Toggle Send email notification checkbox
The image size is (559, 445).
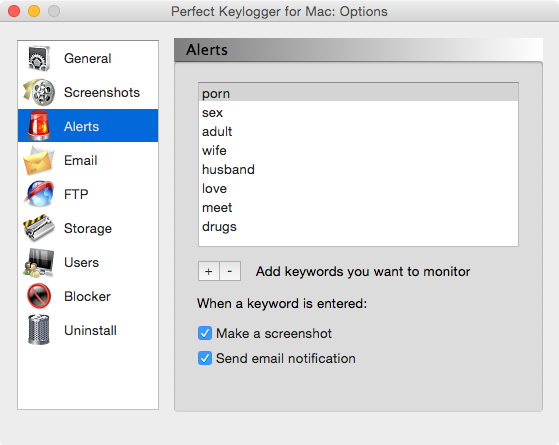205,358
